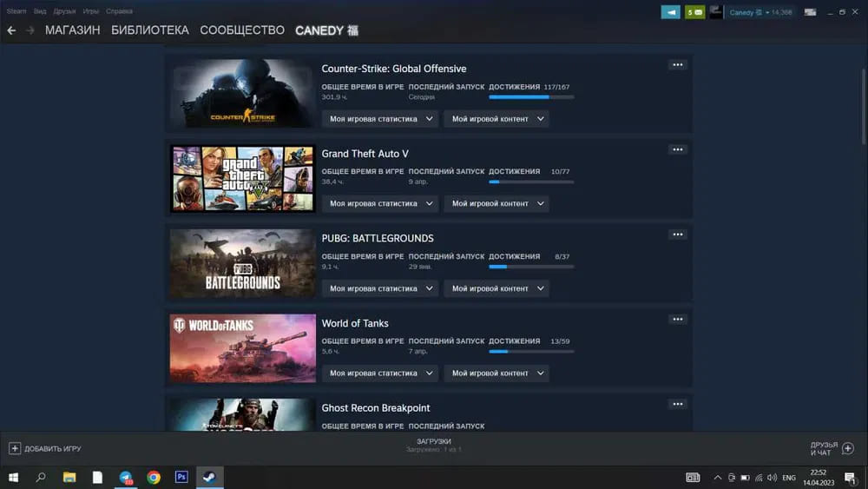The height and width of the screenshot is (489, 868).
Task: Open the Friends and Chat plus icon
Action: tap(847, 448)
